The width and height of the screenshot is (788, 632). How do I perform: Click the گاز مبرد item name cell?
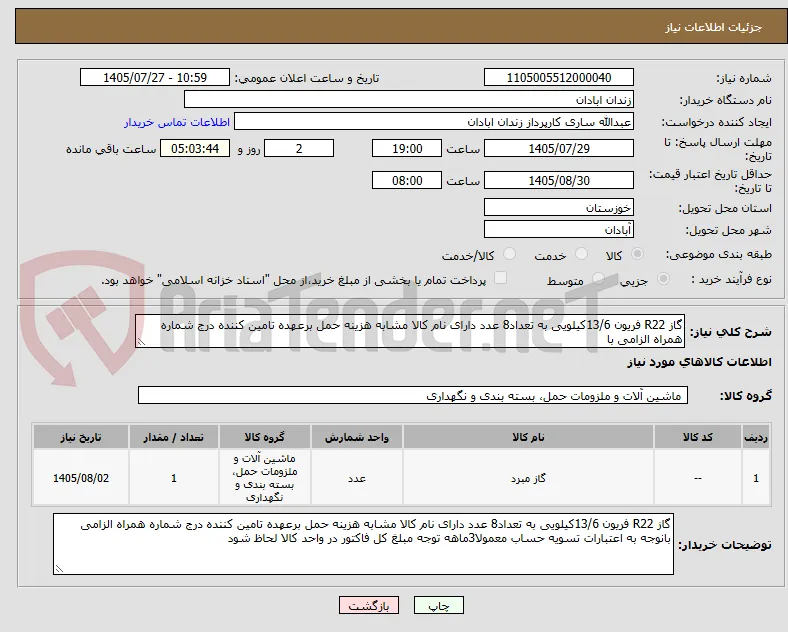click(528, 478)
